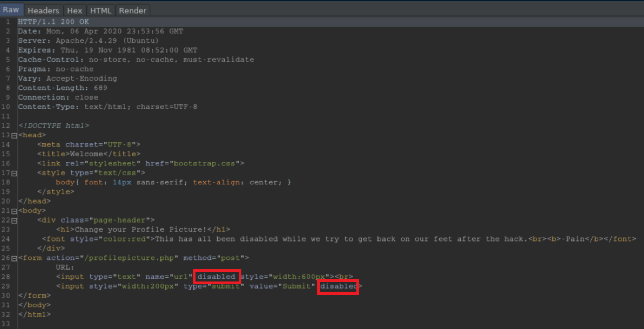This screenshot has height=329, width=644.
Task: Click the Server Apache header line
Action: pos(88,41)
